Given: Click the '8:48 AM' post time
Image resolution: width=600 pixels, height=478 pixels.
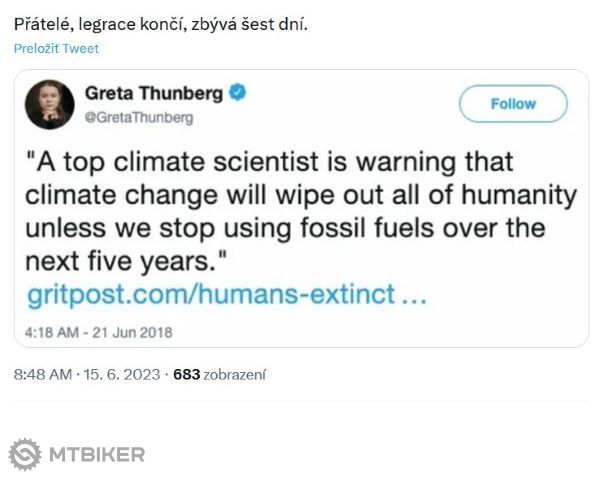Looking at the screenshot, I should [43, 375].
